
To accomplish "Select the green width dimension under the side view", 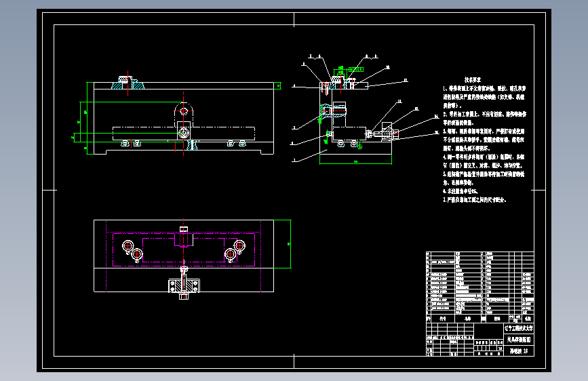I will pyautogui.click(x=355, y=161).
